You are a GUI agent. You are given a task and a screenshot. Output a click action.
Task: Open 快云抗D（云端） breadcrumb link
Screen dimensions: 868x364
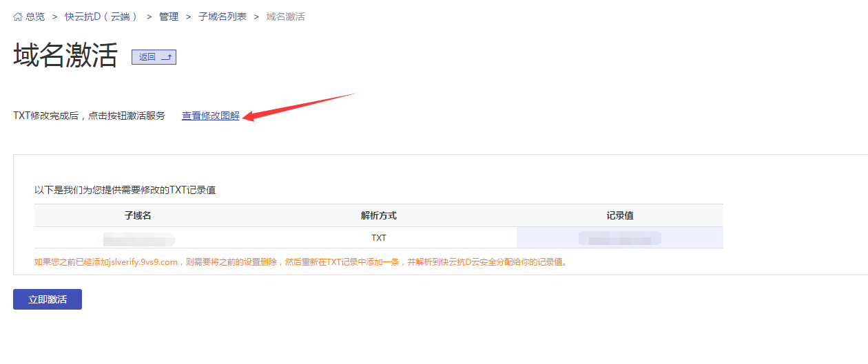(101, 17)
